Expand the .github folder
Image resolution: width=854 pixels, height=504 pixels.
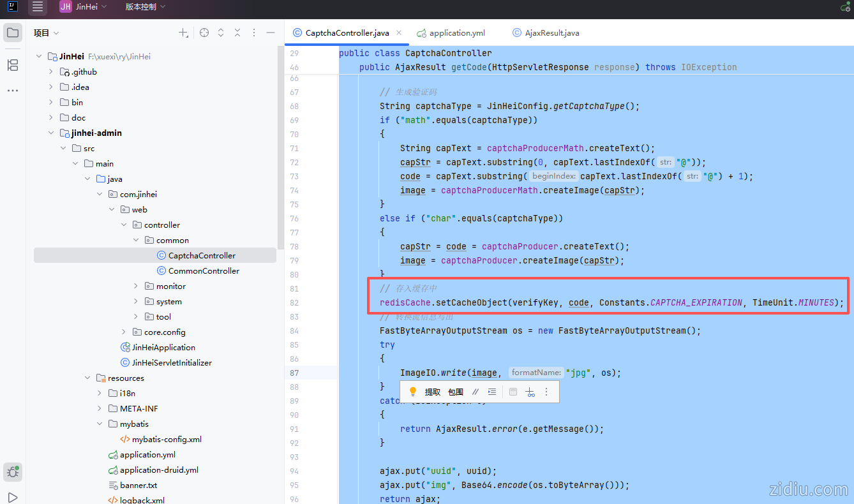[x=51, y=72]
